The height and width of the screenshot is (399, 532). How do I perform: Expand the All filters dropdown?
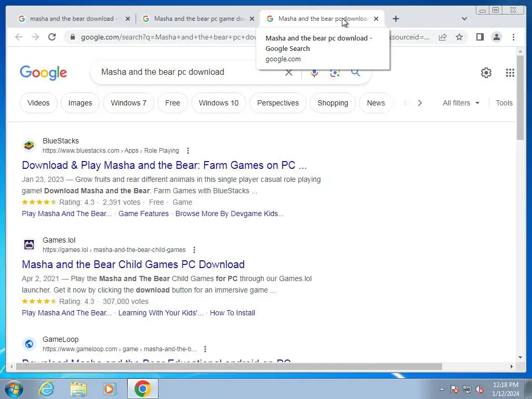[461, 103]
